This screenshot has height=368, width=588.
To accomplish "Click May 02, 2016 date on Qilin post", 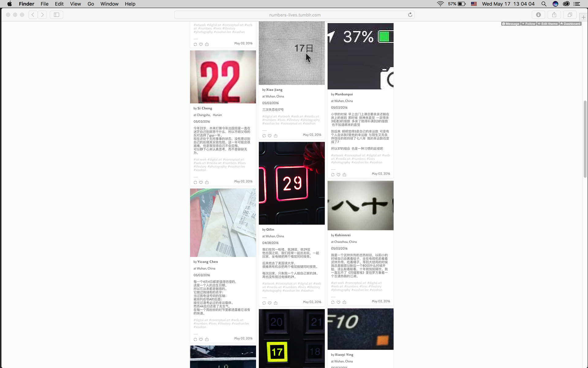I will coord(312,302).
